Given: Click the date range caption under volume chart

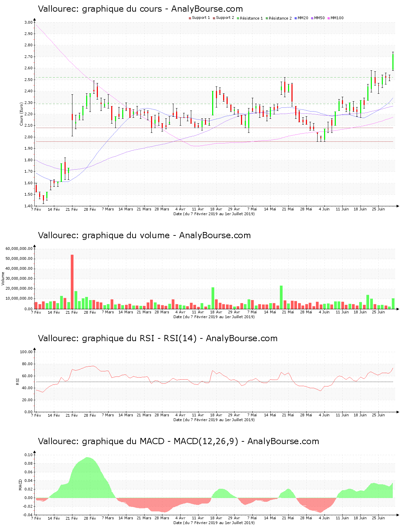Looking at the screenshot, I should tap(214, 317).
